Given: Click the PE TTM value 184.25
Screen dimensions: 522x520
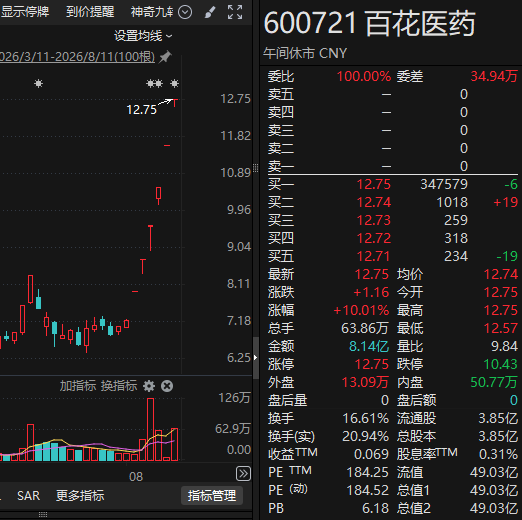Looking at the screenshot, I should click(x=368, y=472).
